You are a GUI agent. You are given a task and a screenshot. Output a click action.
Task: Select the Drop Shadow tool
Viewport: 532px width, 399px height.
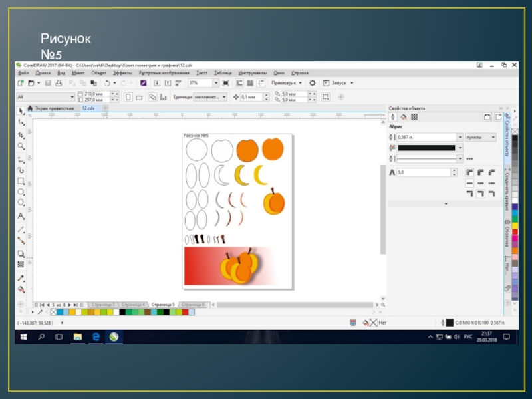pos(21,254)
